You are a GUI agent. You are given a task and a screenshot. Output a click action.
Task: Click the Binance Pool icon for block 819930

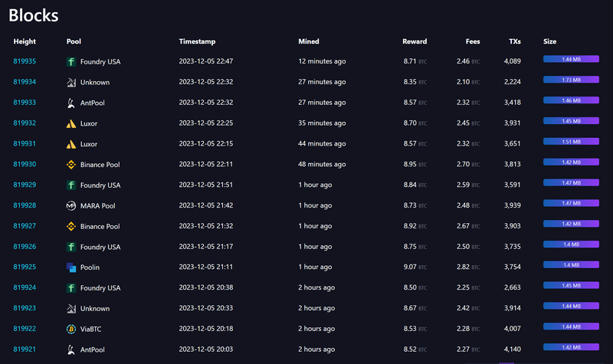(71, 164)
